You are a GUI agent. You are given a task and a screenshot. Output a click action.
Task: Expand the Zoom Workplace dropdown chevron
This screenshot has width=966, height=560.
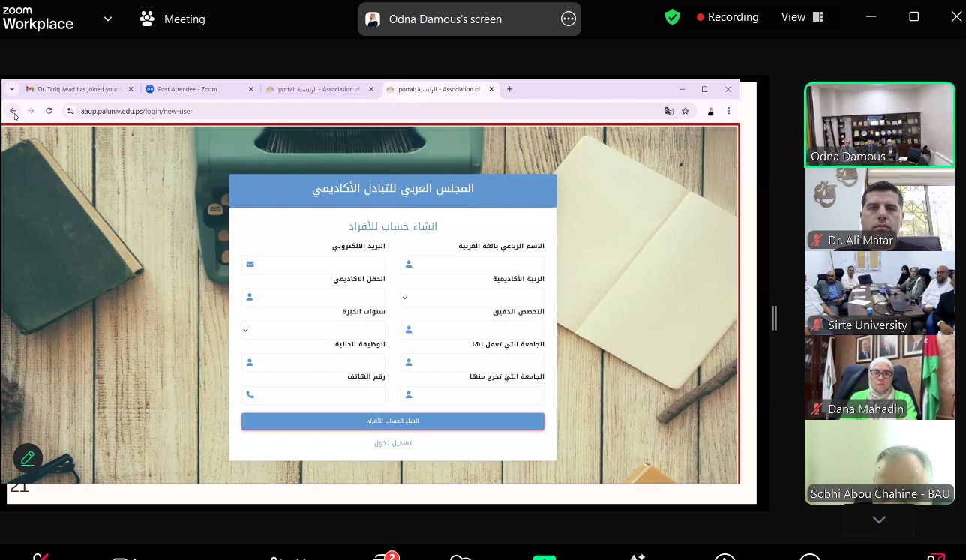pos(108,19)
